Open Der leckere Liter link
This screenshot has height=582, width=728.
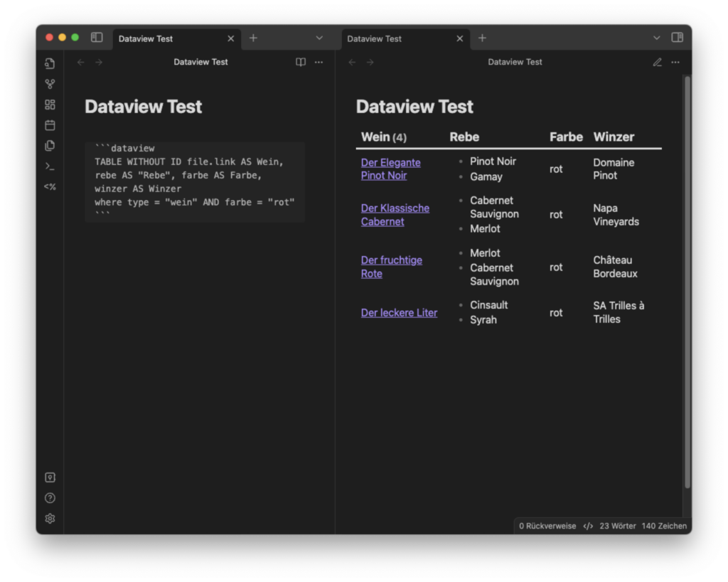coord(400,313)
